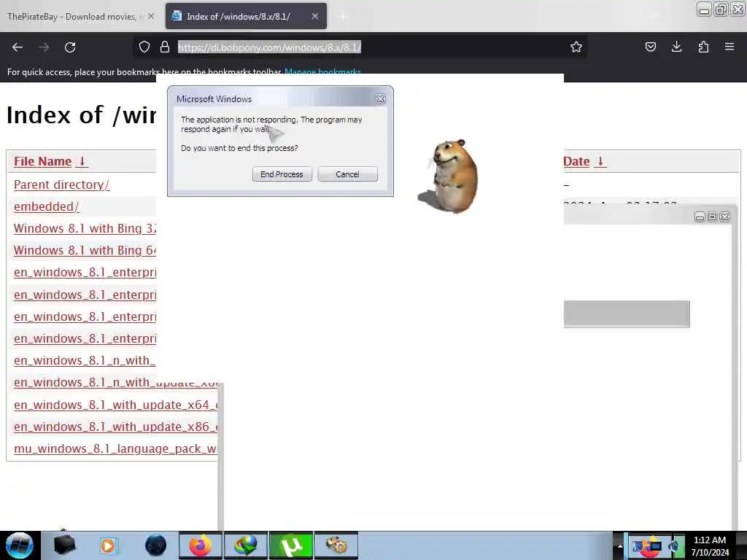Open the embedded/ folder link
The height and width of the screenshot is (560, 747).
pos(46,206)
